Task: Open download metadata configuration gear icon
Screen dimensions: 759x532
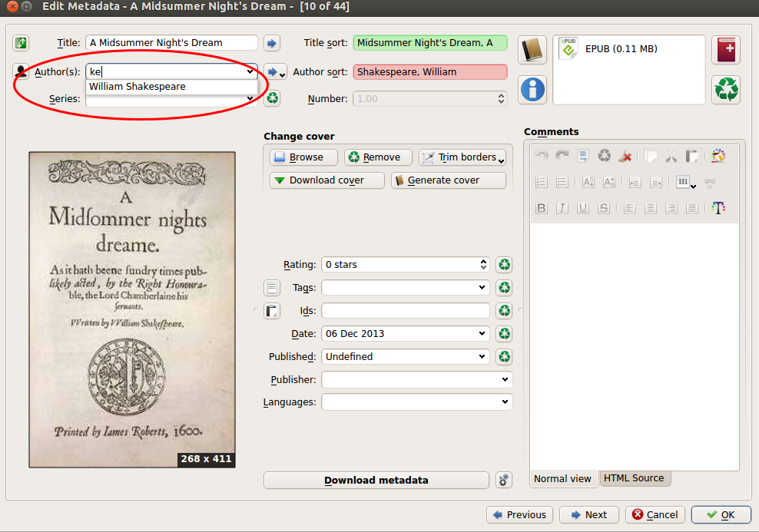Action: pos(504,481)
